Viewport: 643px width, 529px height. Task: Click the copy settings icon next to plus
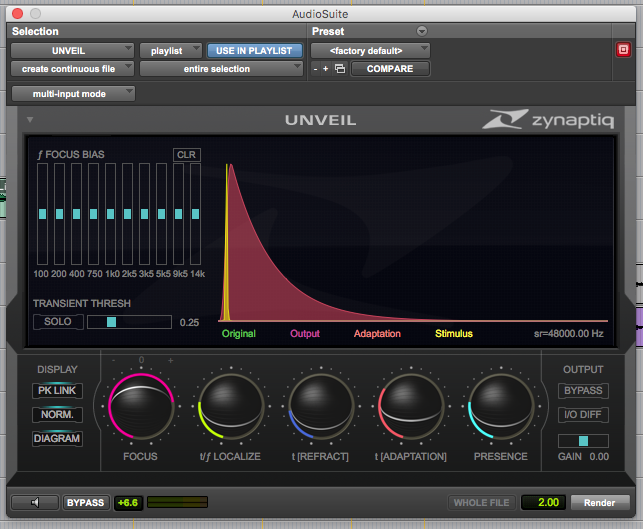(x=340, y=68)
